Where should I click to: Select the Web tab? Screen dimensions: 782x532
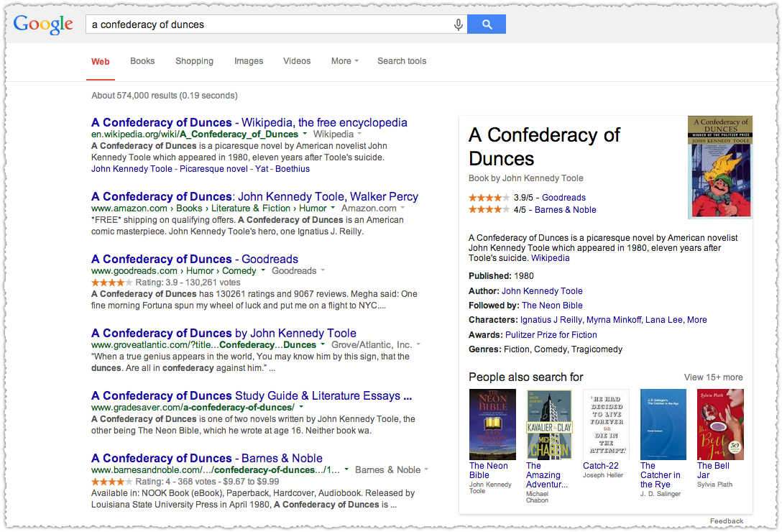click(100, 61)
